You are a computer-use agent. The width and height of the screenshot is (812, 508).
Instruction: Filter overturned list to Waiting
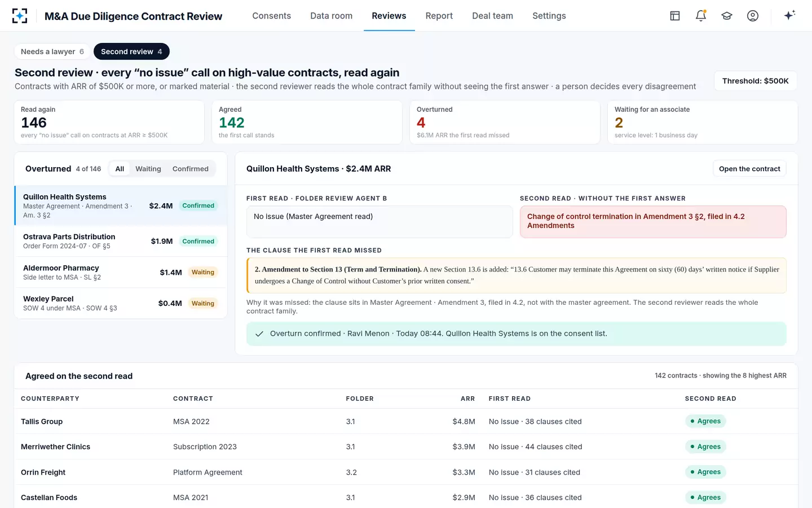click(148, 169)
